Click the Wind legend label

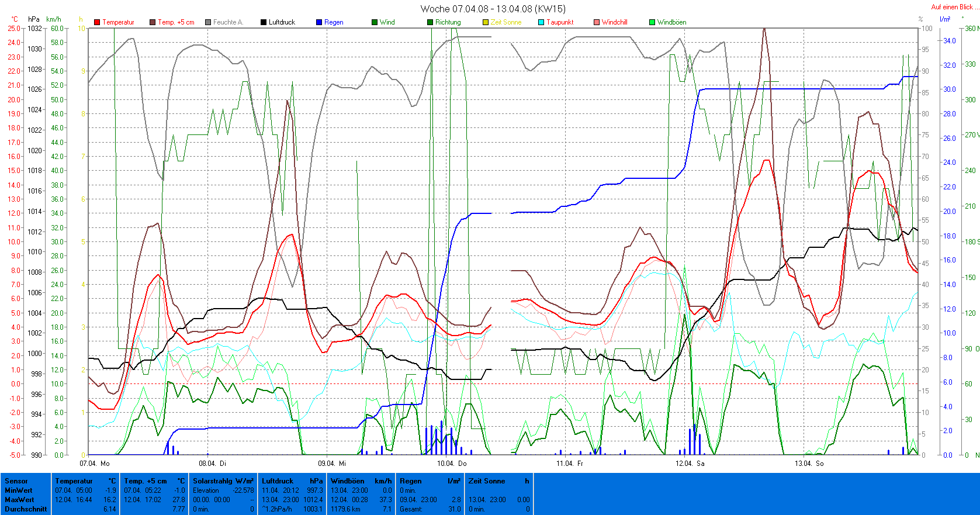(387, 22)
